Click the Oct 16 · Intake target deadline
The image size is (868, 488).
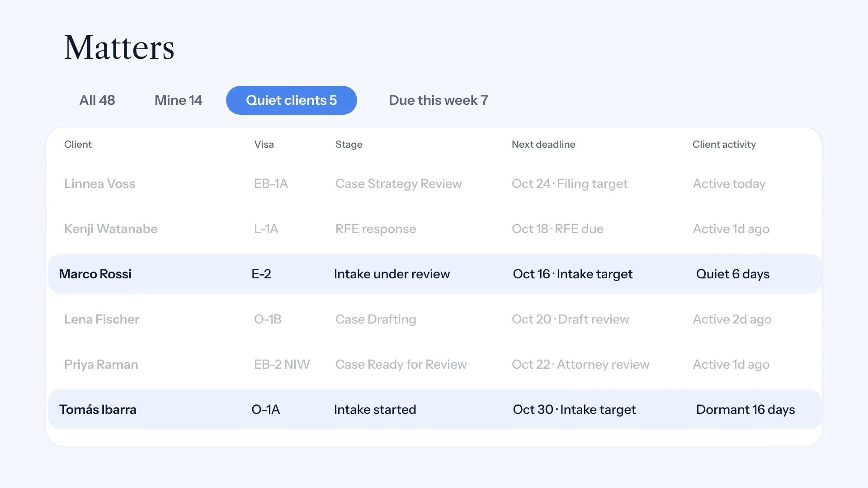573,274
